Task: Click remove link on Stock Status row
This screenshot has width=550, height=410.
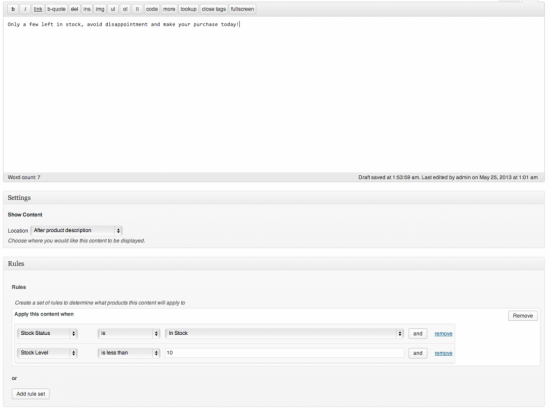Action: [443, 334]
